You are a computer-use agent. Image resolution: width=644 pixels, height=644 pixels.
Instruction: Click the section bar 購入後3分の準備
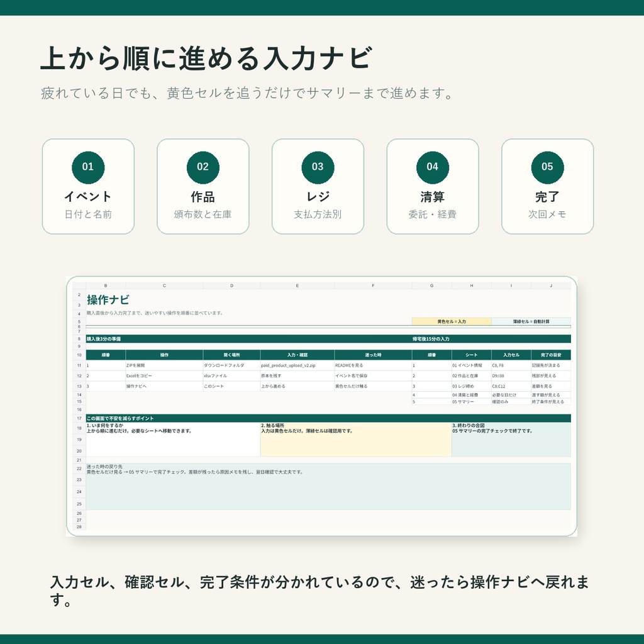pyautogui.click(x=248, y=339)
